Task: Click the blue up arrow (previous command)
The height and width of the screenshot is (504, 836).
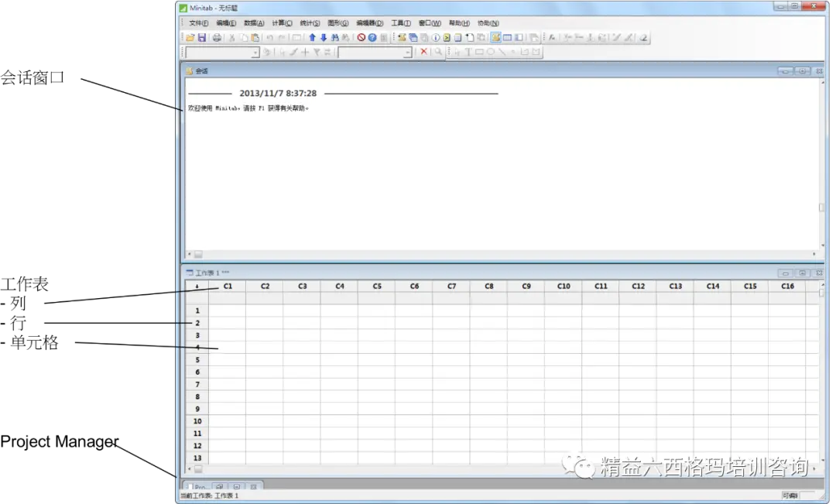Action: coord(313,37)
